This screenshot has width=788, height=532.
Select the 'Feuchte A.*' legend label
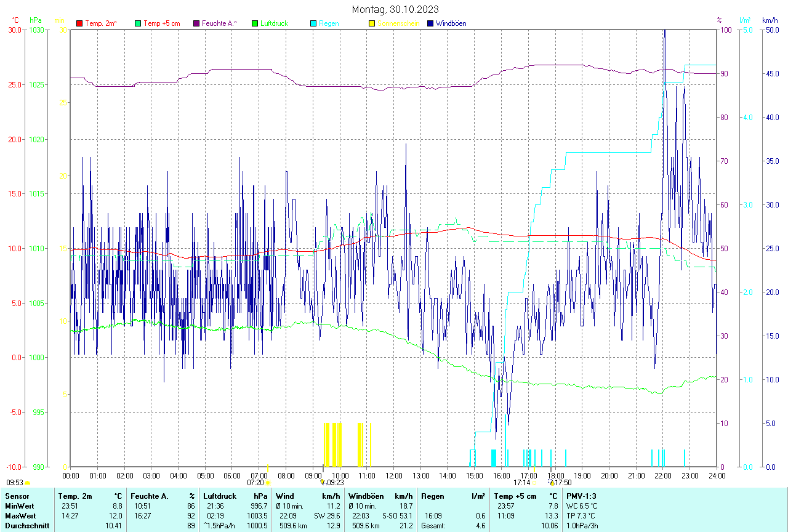pyautogui.click(x=220, y=23)
